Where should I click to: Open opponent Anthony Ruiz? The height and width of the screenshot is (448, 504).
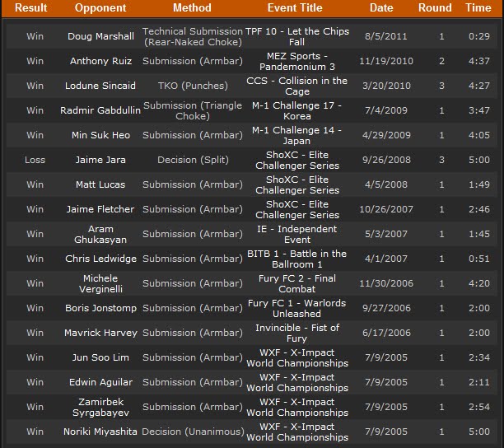click(100, 61)
